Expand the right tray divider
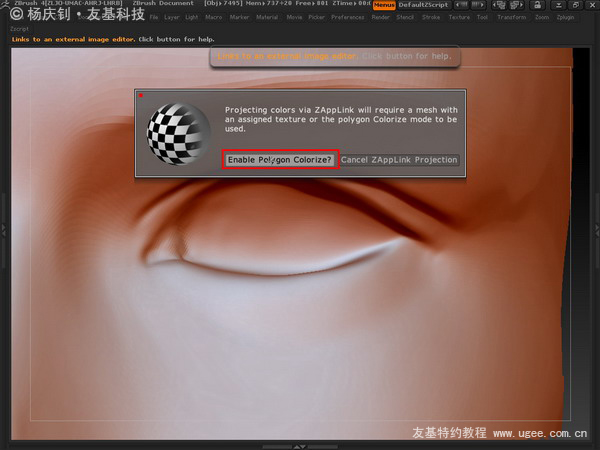 [x=597, y=230]
